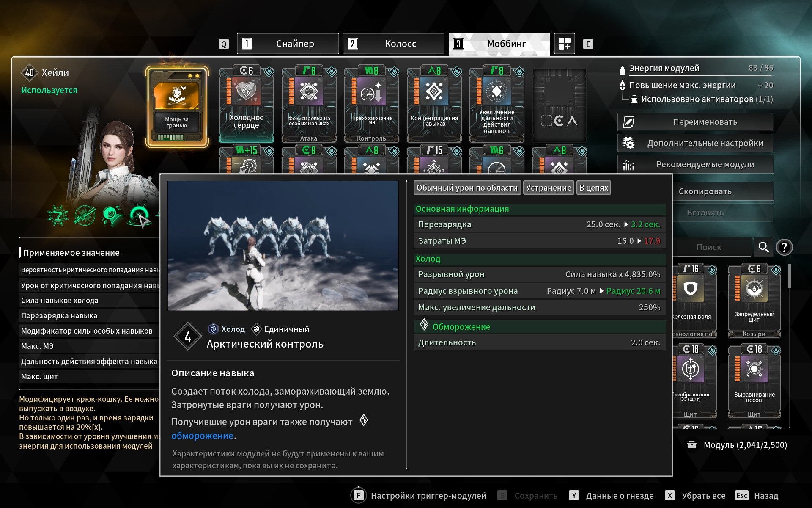
Task: Click the обморожение link in description
Action: 202,436
